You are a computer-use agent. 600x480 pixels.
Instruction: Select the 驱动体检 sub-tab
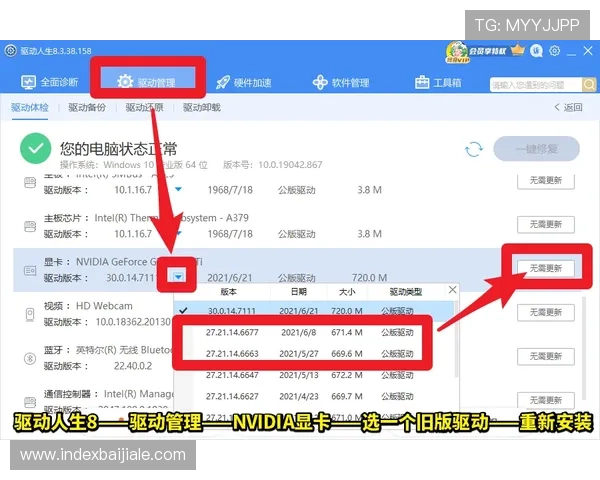[x=30, y=108]
